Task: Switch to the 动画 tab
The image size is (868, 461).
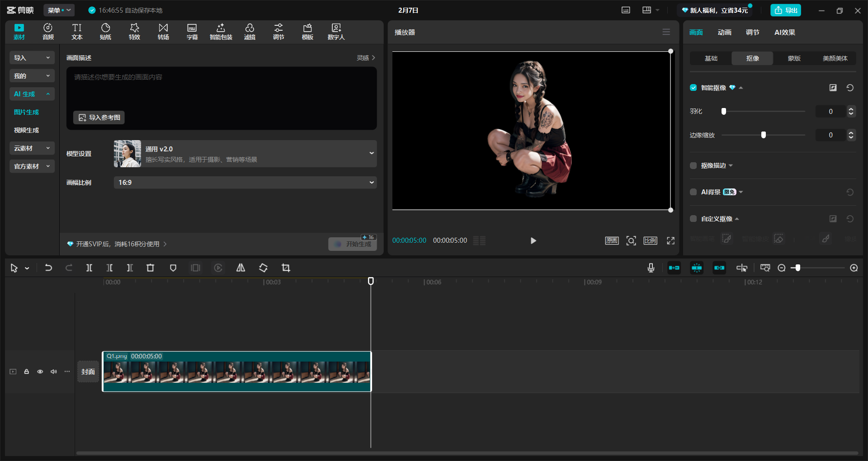Action: [724, 32]
